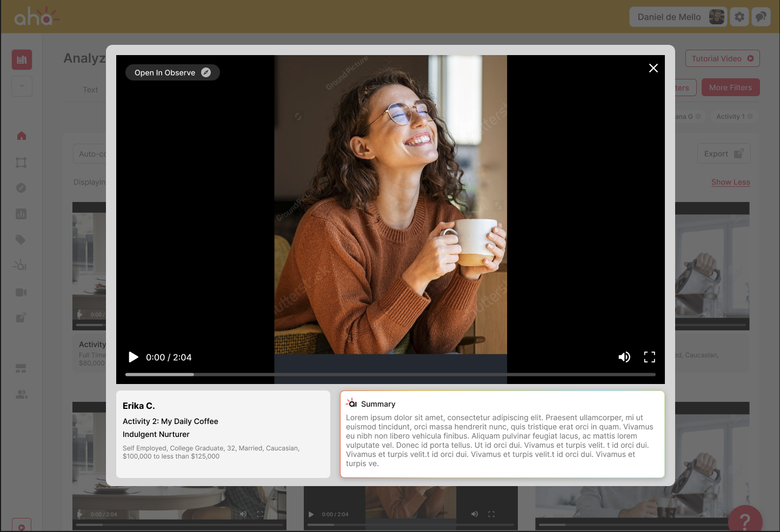This screenshot has height=532, width=780.
Task: Click the "0:00 / 2:04" modal time display
Action: 169,357
